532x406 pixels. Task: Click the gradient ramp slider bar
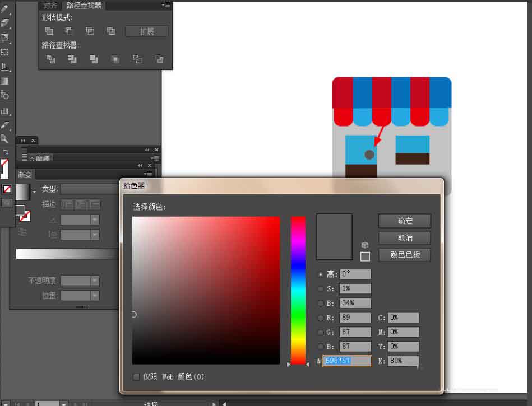[67, 254]
